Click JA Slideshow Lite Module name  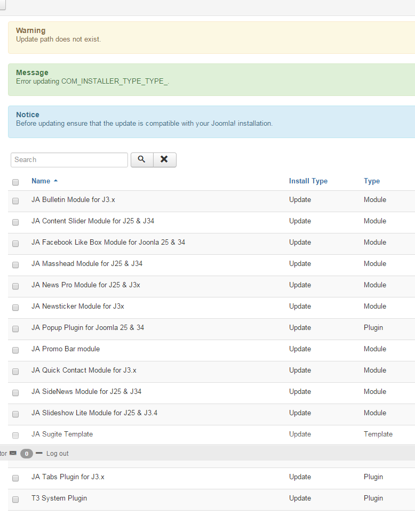tap(94, 413)
